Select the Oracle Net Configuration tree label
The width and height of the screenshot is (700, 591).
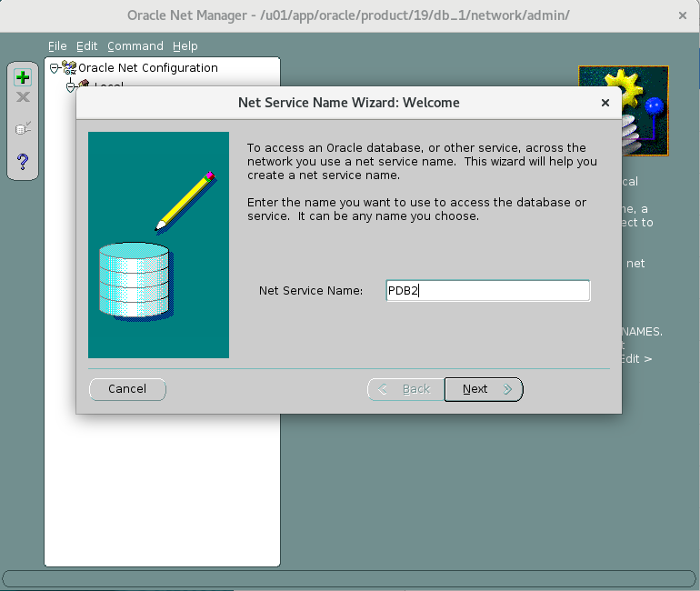click(x=148, y=68)
